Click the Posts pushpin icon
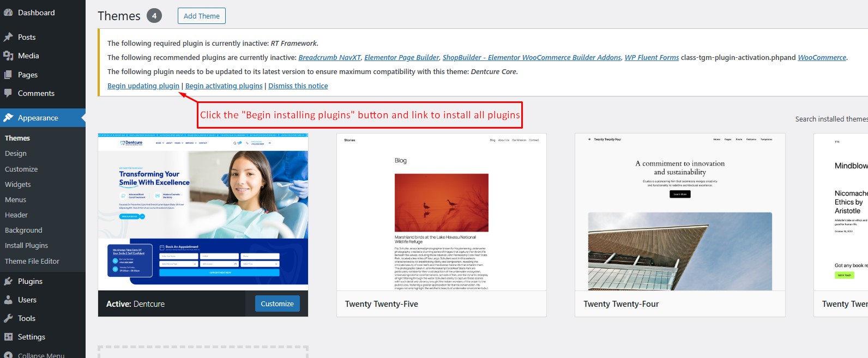The image size is (868, 358). [8, 37]
